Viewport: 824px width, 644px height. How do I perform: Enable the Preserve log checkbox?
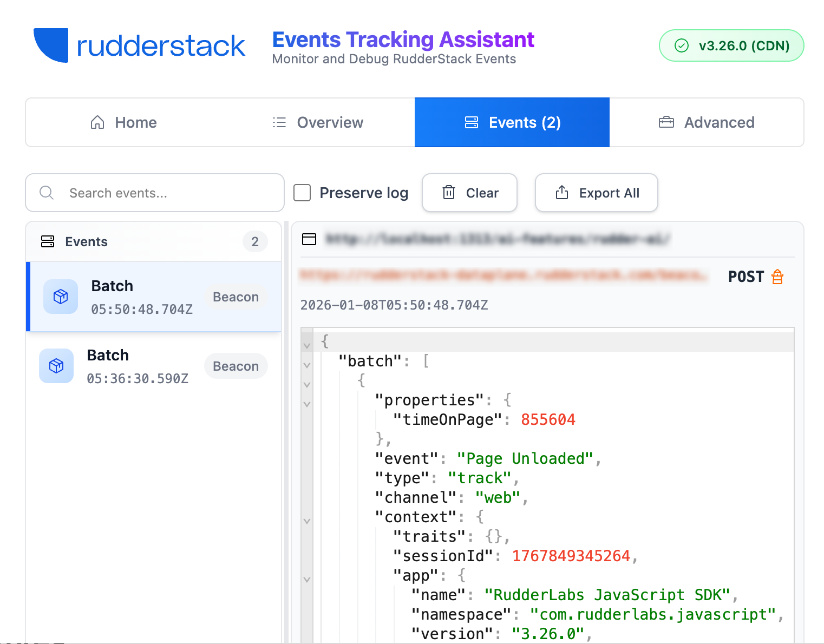point(302,193)
